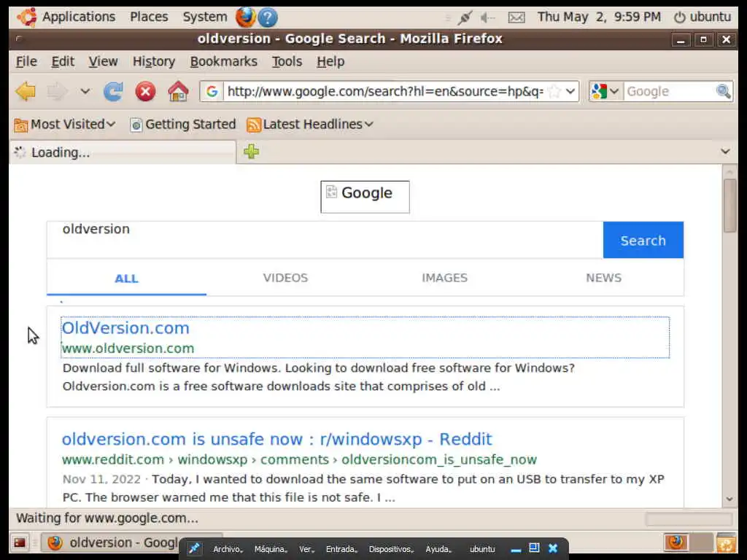Click the Google logo image placeholder

coord(365,197)
